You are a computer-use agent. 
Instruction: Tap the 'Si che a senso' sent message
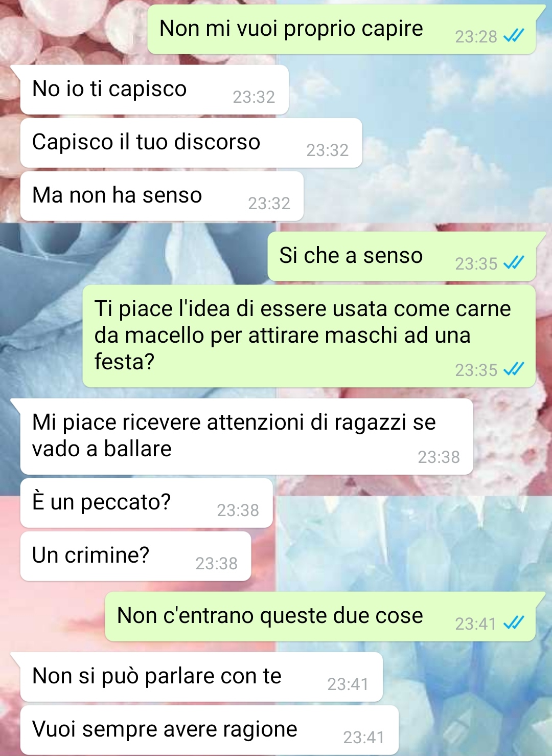click(x=402, y=257)
